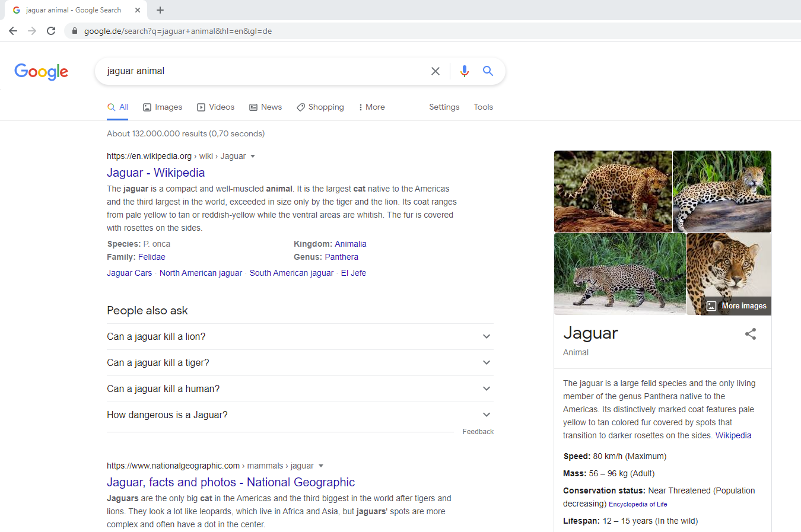Expand 'How dangerous is a Jaguar?'

(300, 415)
